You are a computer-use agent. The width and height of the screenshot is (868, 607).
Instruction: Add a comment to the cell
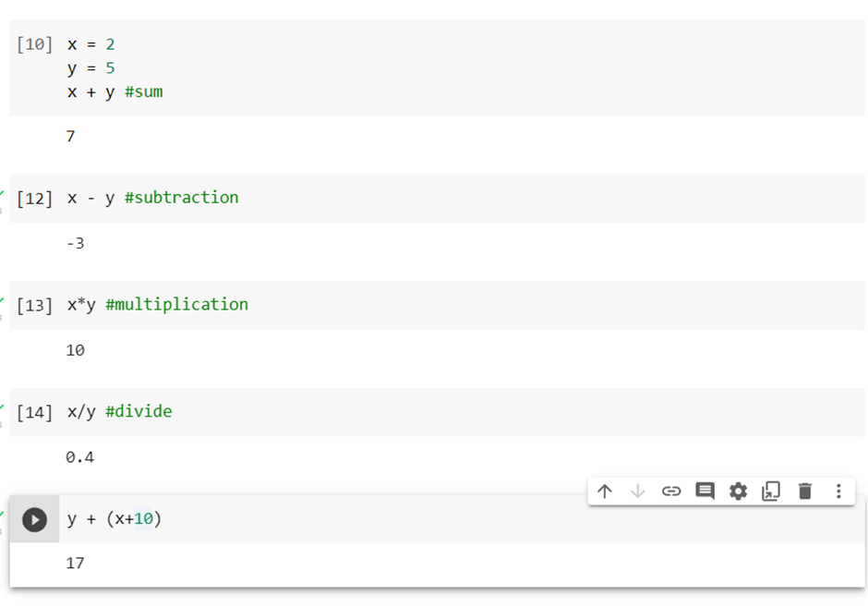point(705,491)
